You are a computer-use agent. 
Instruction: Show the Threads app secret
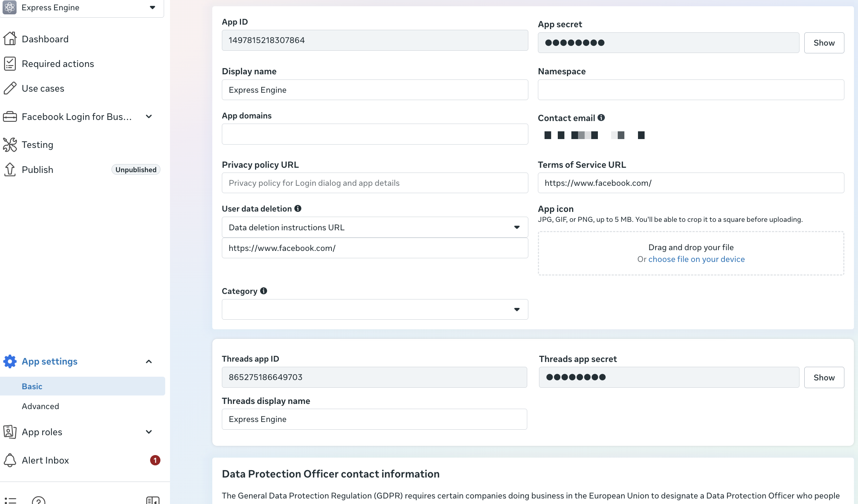tap(824, 377)
